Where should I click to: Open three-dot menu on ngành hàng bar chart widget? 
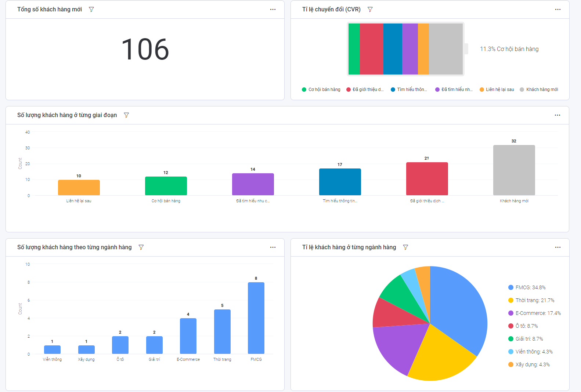(273, 247)
